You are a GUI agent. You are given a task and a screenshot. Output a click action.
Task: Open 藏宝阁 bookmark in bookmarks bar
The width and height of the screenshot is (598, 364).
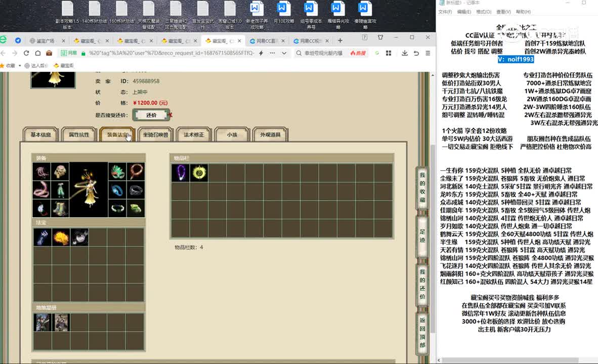[x=64, y=66]
